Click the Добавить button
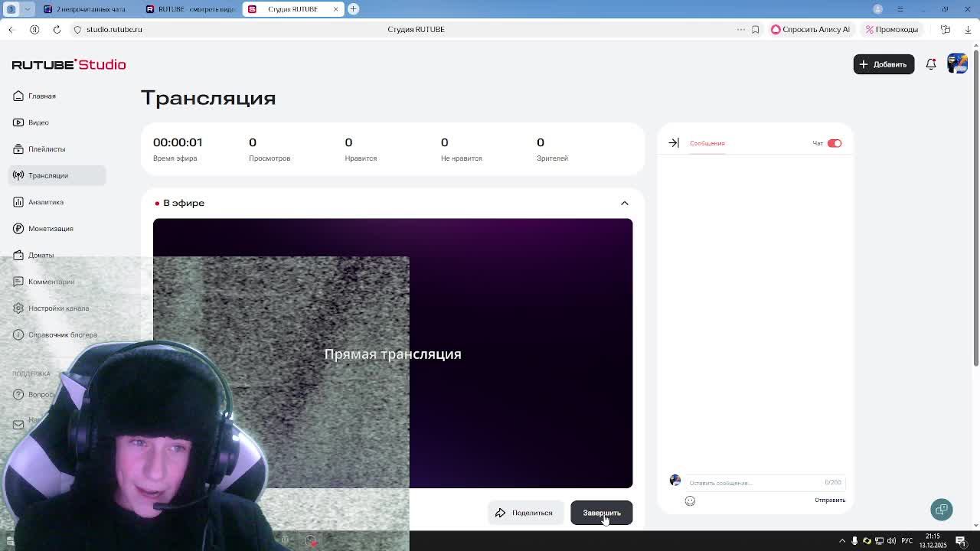980x551 pixels. [x=884, y=64]
